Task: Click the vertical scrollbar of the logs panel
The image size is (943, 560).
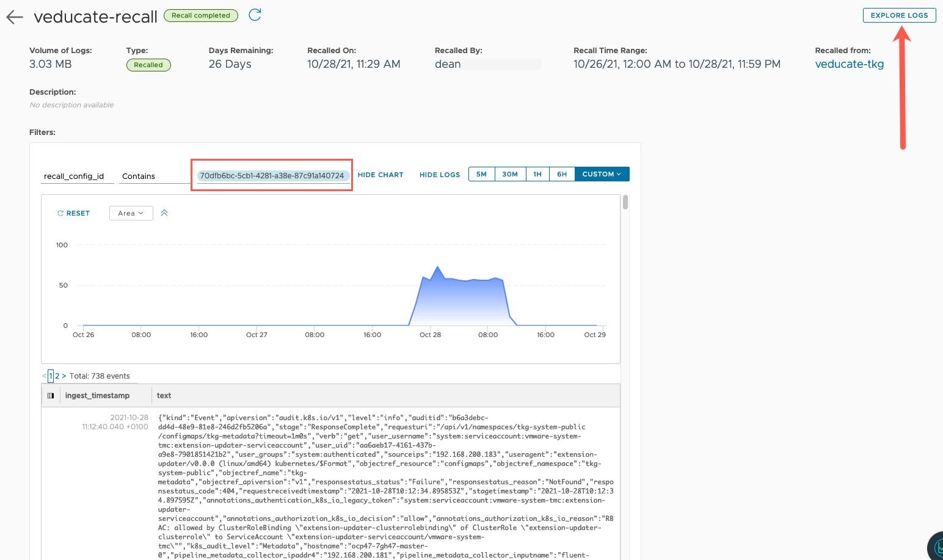Action: (625, 202)
